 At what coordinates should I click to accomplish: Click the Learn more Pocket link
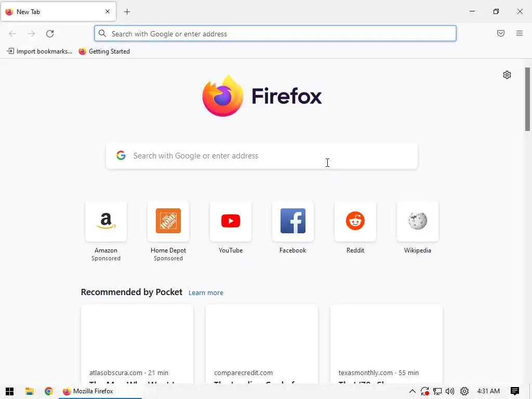[206, 293]
